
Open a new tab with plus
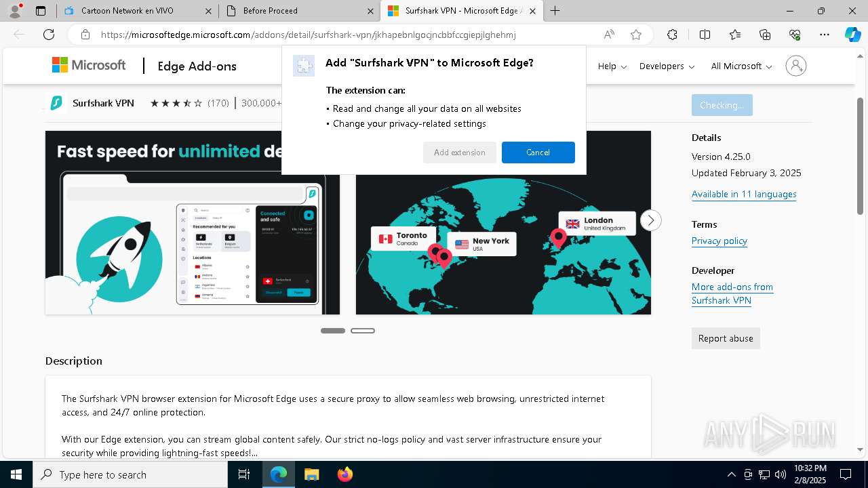(x=555, y=11)
